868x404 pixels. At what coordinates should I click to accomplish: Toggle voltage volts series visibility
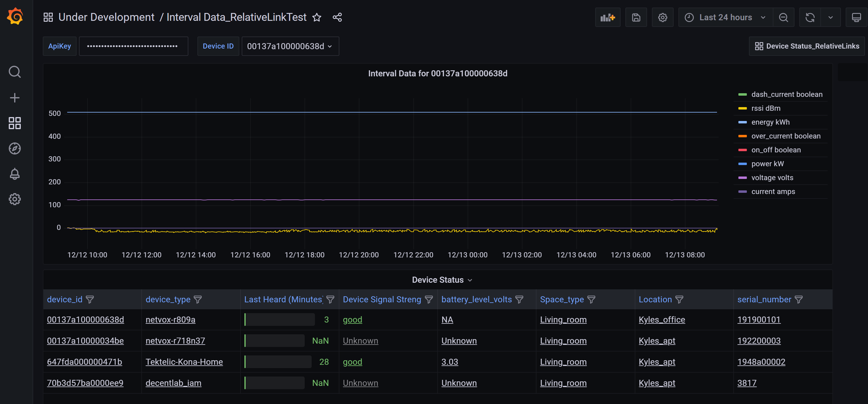tap(772, 178)
